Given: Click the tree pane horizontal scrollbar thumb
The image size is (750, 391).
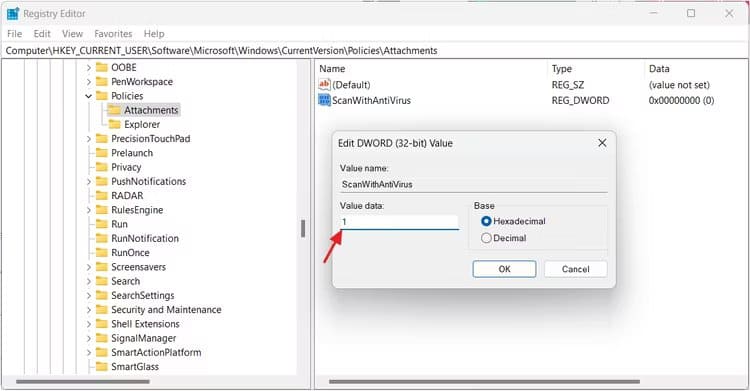Looking at the screenshot, I should 83,381.
